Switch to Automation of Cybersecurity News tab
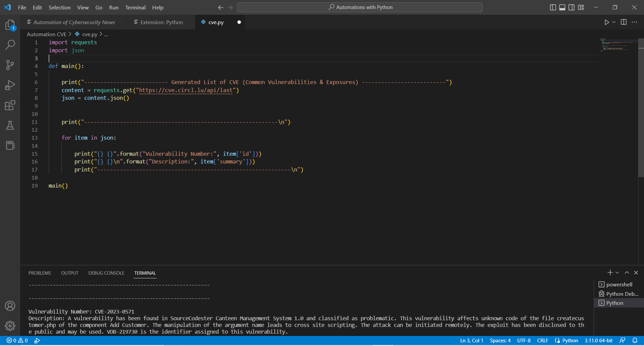 point(74,22)
